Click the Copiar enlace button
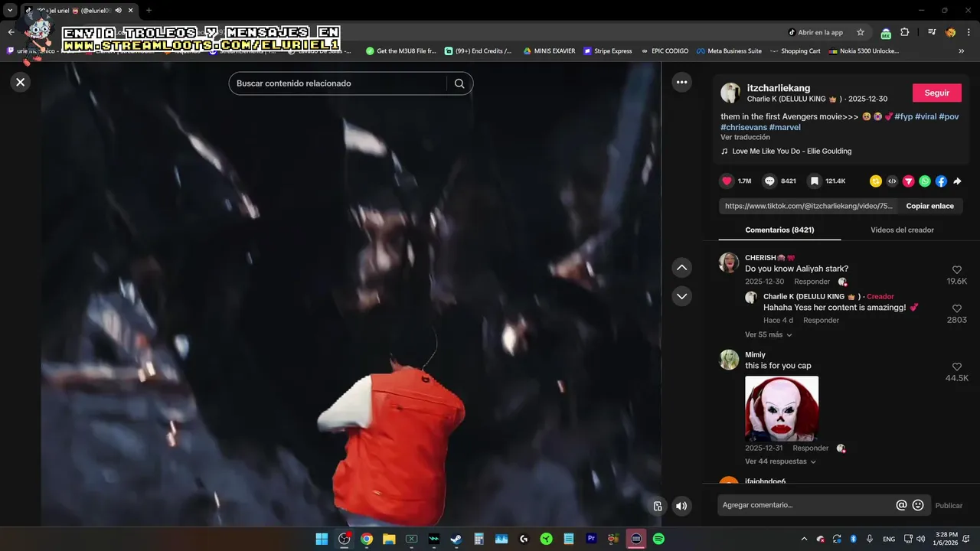The image size is (980, 551). pyautogui.click(x=929, y=206)
